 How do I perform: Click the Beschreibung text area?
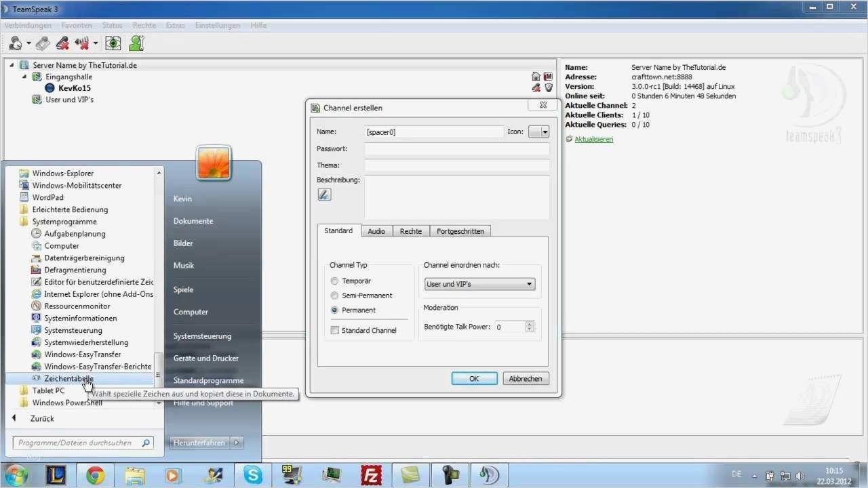click(x=457, y=197)
